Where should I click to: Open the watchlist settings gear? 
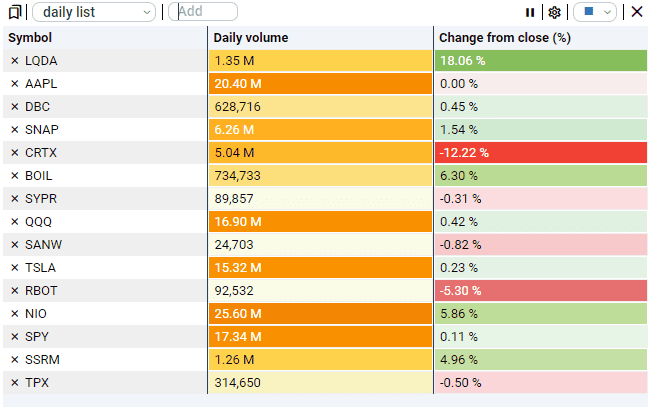click(x=554, y=12)
